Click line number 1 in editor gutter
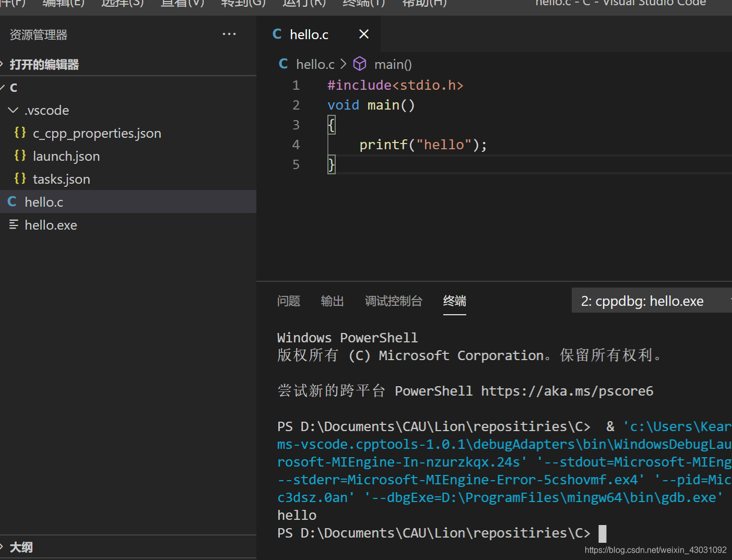 [296, 85]
